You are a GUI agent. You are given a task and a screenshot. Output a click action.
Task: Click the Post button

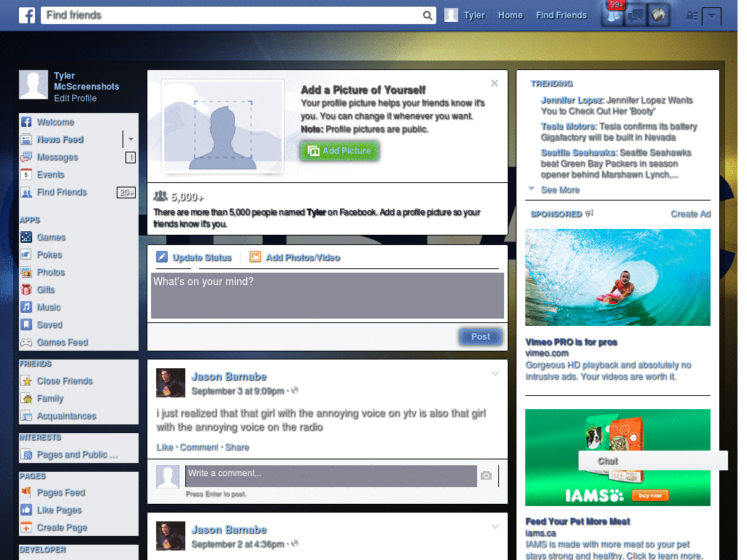(481, 337)
